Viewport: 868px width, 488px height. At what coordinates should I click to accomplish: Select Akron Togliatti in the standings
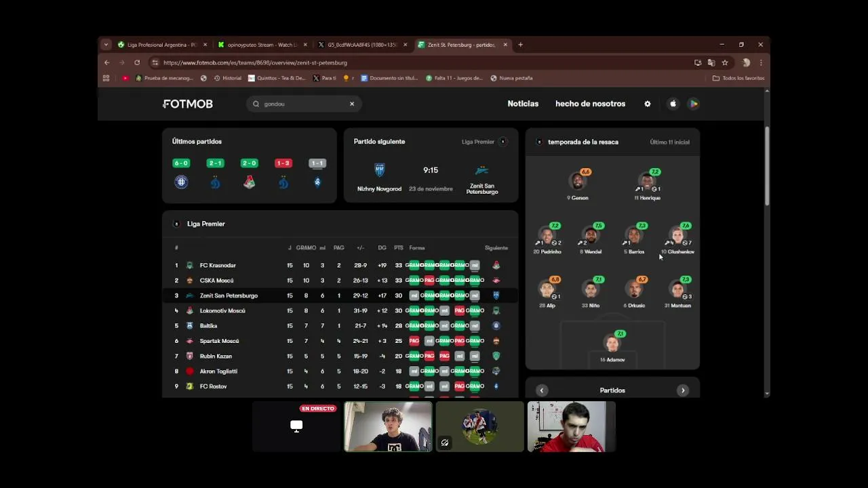click(x=218, y=371)
